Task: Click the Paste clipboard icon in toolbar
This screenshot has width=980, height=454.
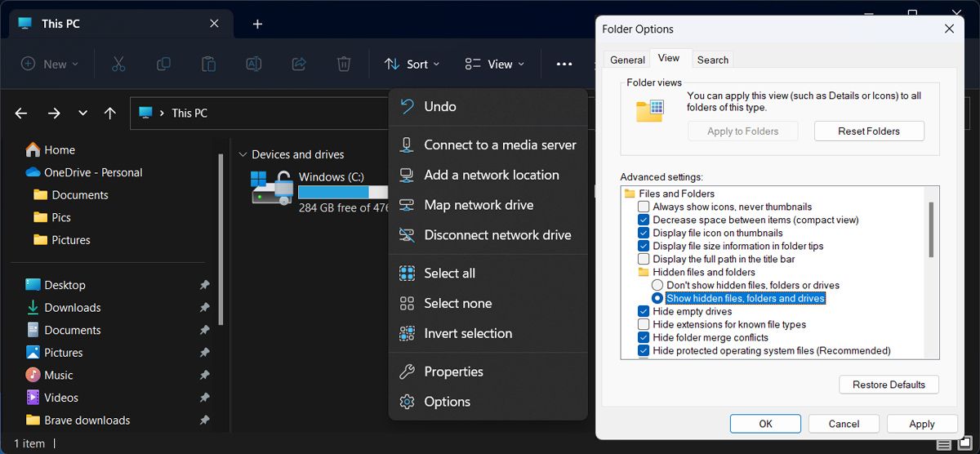Action: 208,64
